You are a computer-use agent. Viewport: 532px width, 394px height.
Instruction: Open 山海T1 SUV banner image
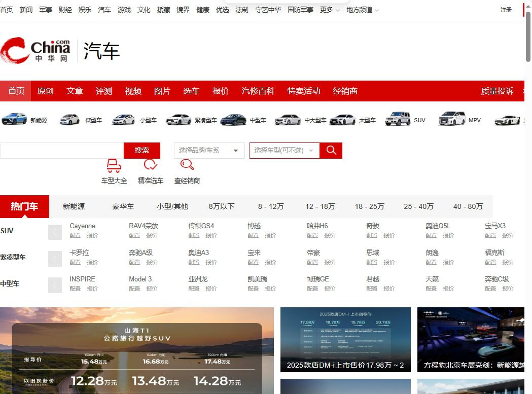pyautogui.click(x=137, y=350)
